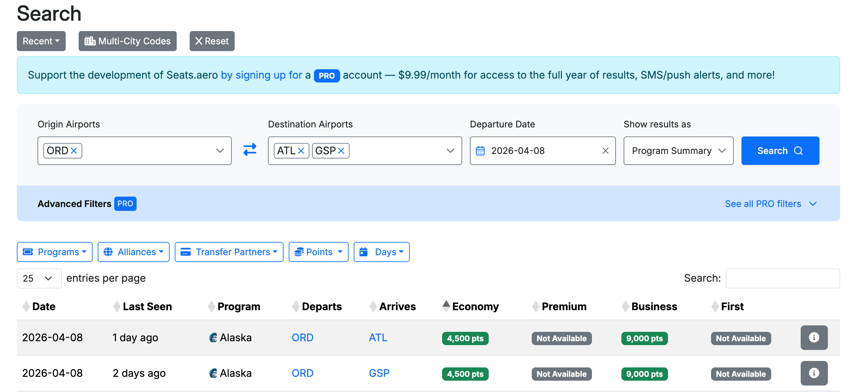The height and width of the screenshot is (392, 868).
Task: Sort table by the Last Seen column
Action: pyautogui.click(x=147, y=307)
